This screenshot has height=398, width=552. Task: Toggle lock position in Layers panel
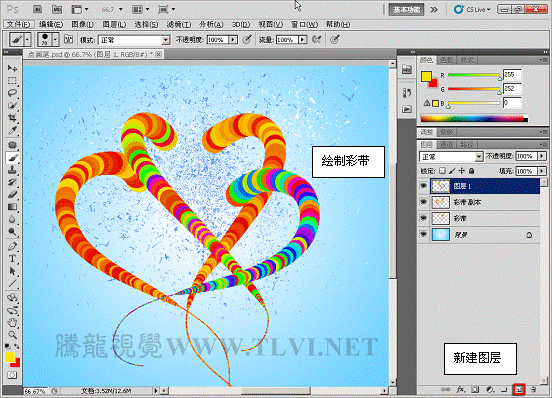(462, 171)
